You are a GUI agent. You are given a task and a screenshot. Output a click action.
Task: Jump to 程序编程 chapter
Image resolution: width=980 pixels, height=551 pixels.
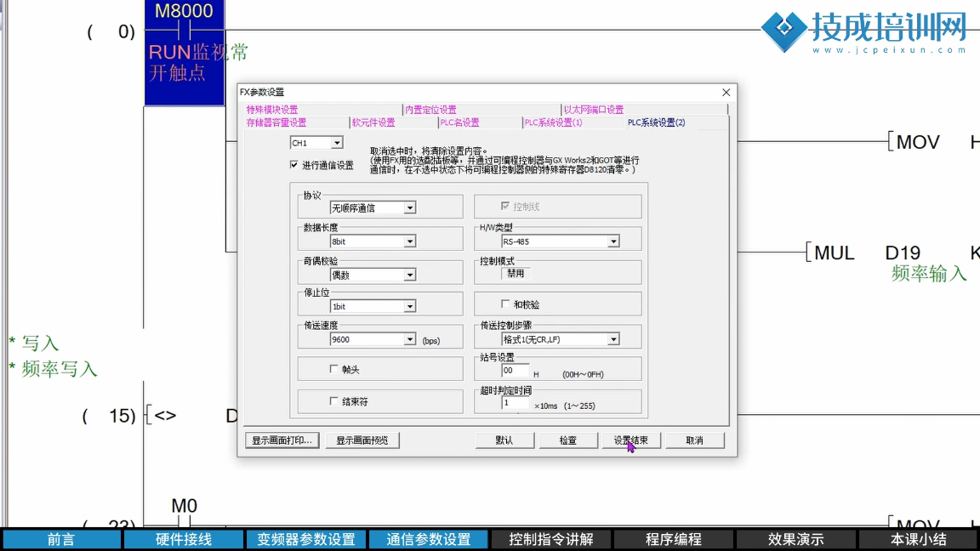pos(674,539)
